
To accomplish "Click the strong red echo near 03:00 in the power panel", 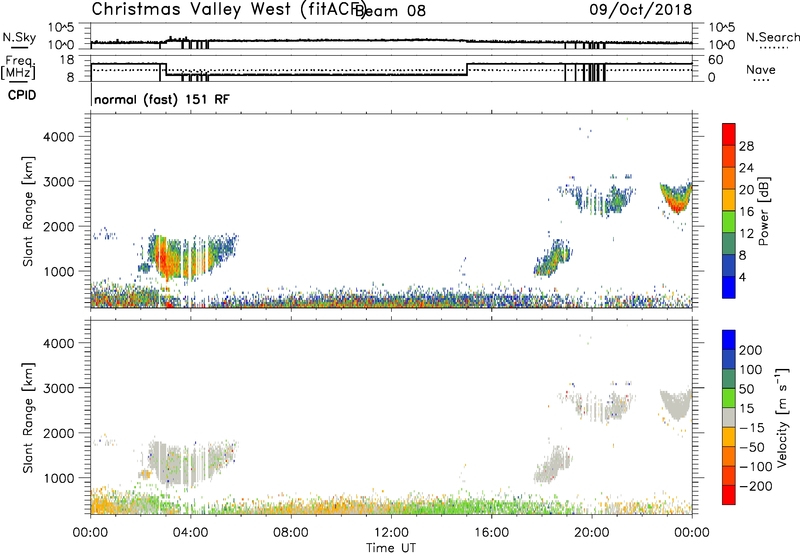I will (x=164, y=259).
